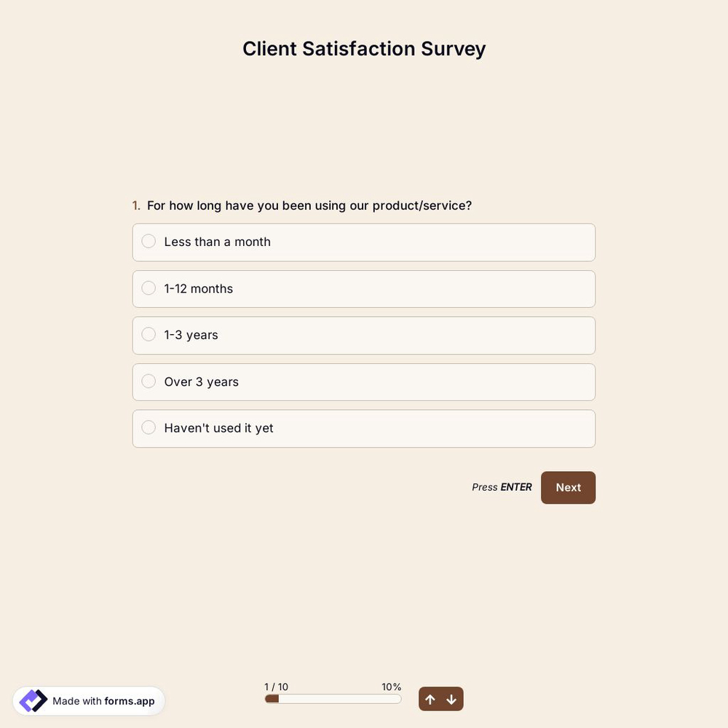Click the Next button
This screenshot has width=728, height=728.
point(568,487)
